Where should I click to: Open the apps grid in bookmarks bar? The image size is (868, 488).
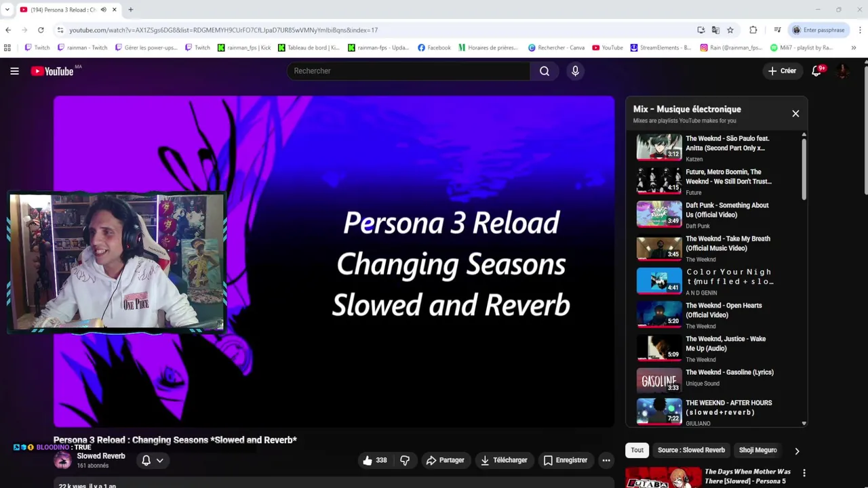pos(7,47)
